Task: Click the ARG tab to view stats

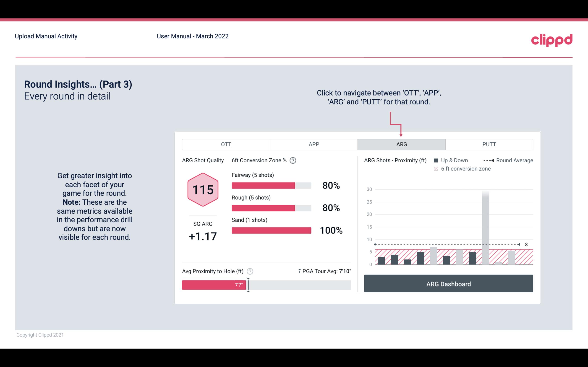Action: tap(401, 144)
